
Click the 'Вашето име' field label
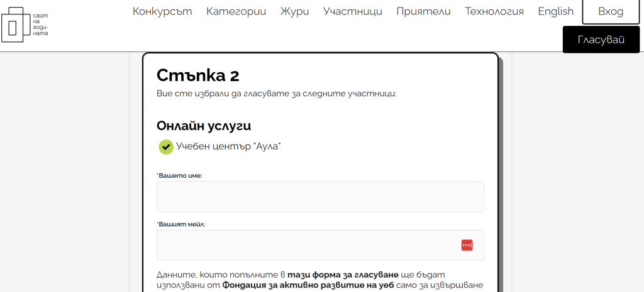180,176
